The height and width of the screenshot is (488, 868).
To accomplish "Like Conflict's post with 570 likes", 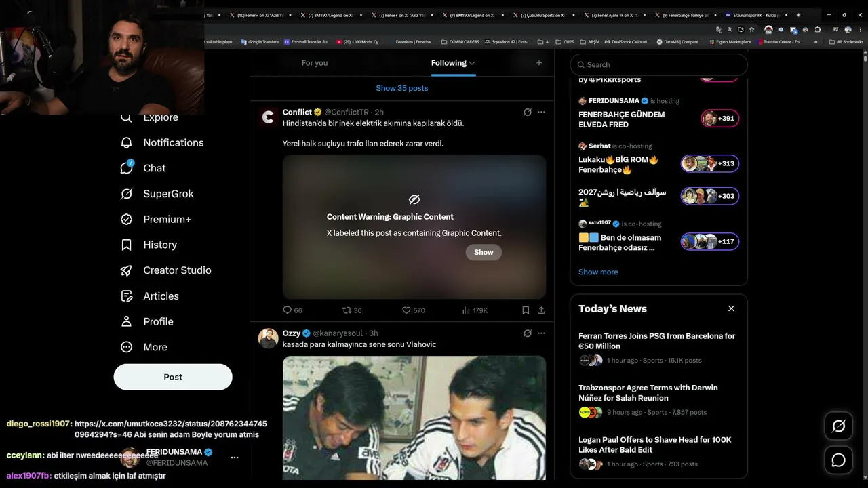I will pos(414,310).
